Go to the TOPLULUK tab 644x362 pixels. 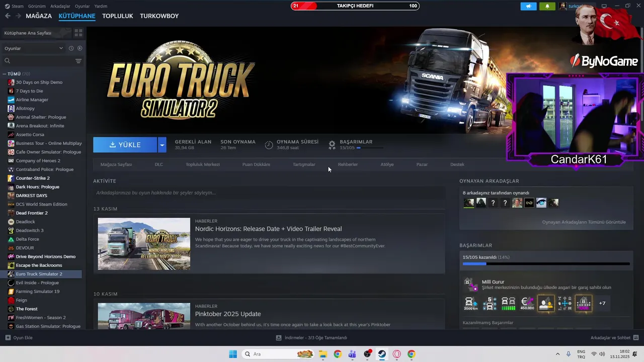117,16
